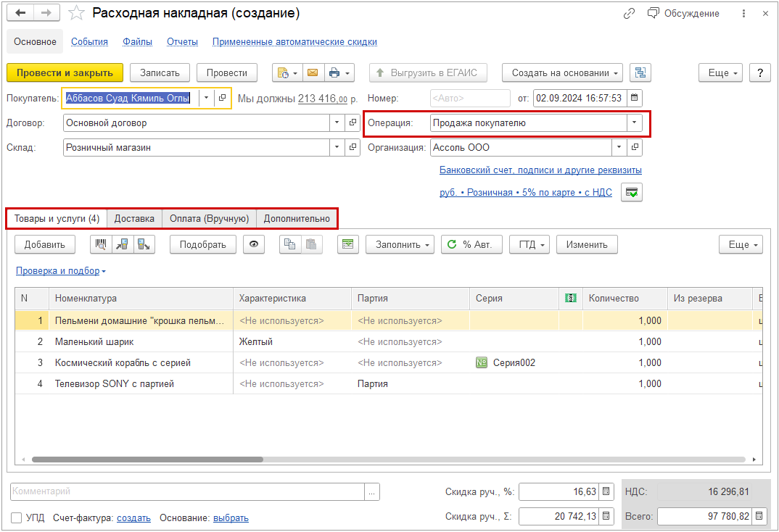Open the print dropdown
The height and width of the screenshot is (532, 779).
point(339,73)
